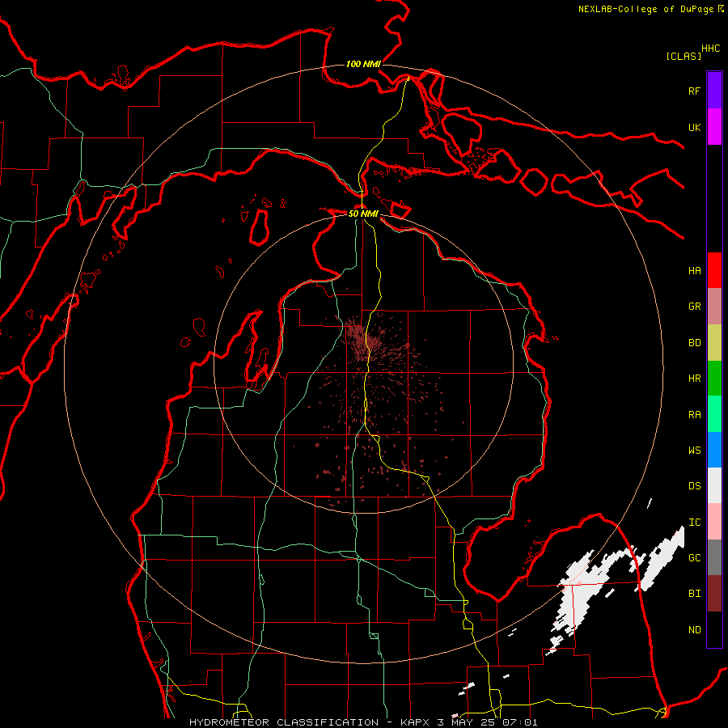Click the DS legend label
Image resolution: width=728 pixels, height=728 pixels.
pos(694,486)
